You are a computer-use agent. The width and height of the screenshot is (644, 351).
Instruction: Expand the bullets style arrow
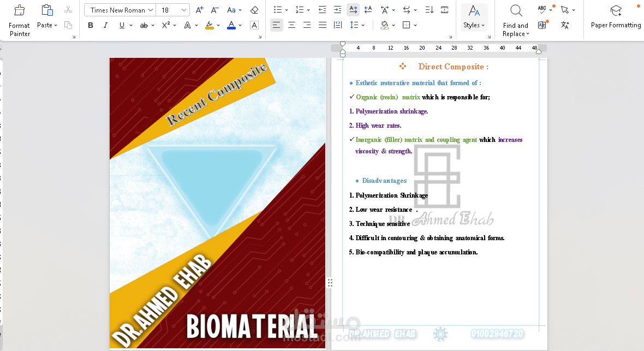tap(287, 10)
